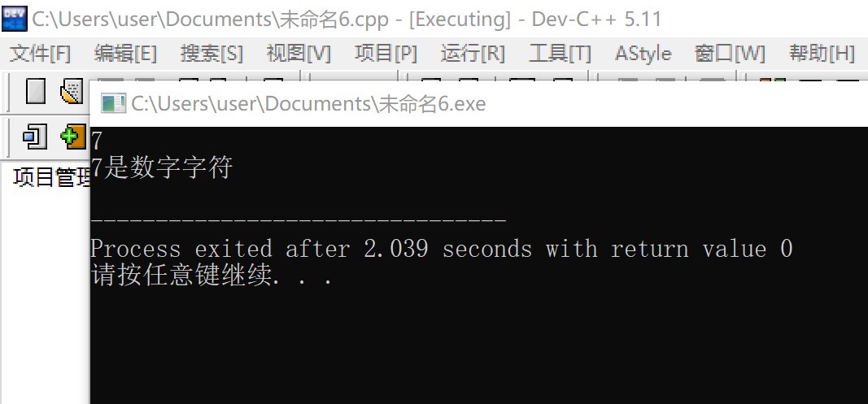Open the 搜索[S] menu
868x404 pixels.
coord(212,54)
